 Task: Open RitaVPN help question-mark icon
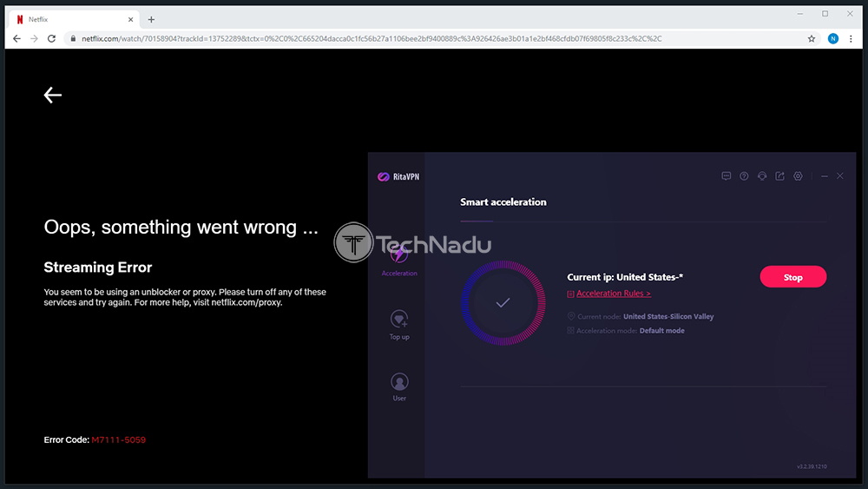(x=744, y=176)
